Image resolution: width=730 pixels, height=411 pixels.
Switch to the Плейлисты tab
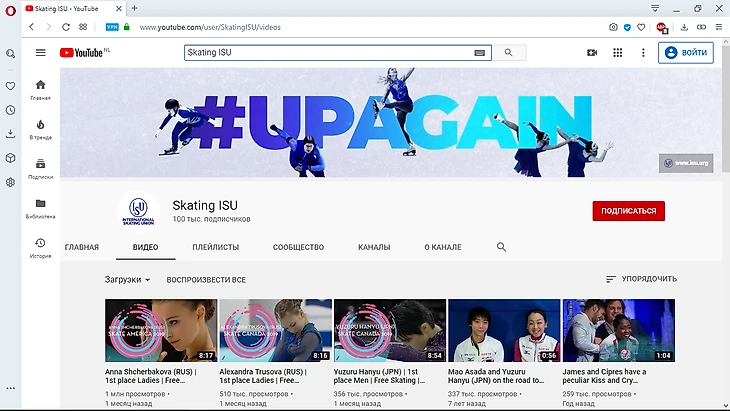click(215, 247)
